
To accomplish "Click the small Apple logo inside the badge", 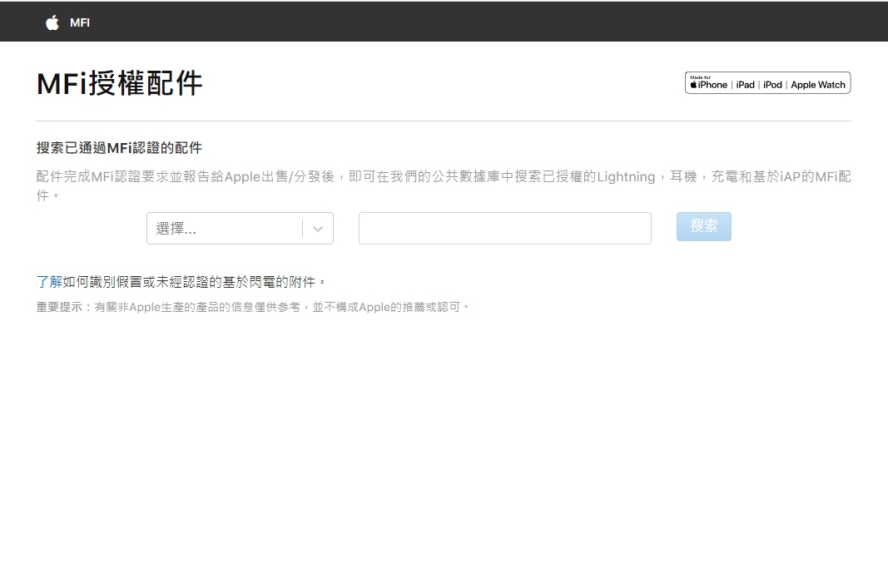I will (693, 85).
